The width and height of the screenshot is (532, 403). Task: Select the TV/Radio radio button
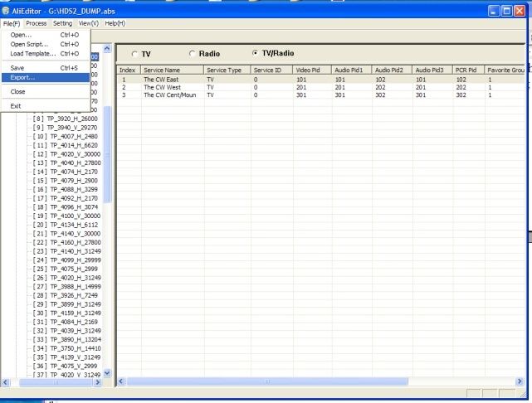click(x=255, y=53)
